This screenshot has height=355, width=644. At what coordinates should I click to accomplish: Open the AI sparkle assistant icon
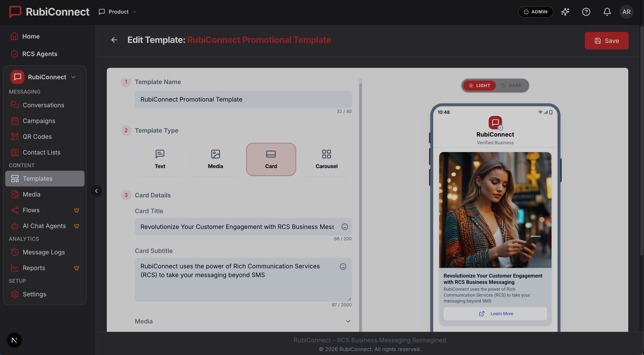point(565,12)
